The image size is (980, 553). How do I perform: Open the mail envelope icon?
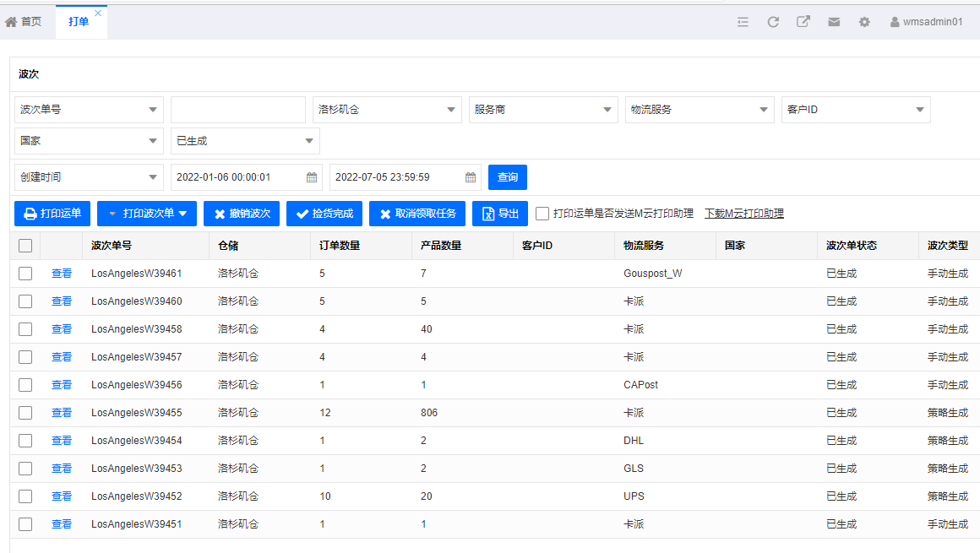coord(834,22)
